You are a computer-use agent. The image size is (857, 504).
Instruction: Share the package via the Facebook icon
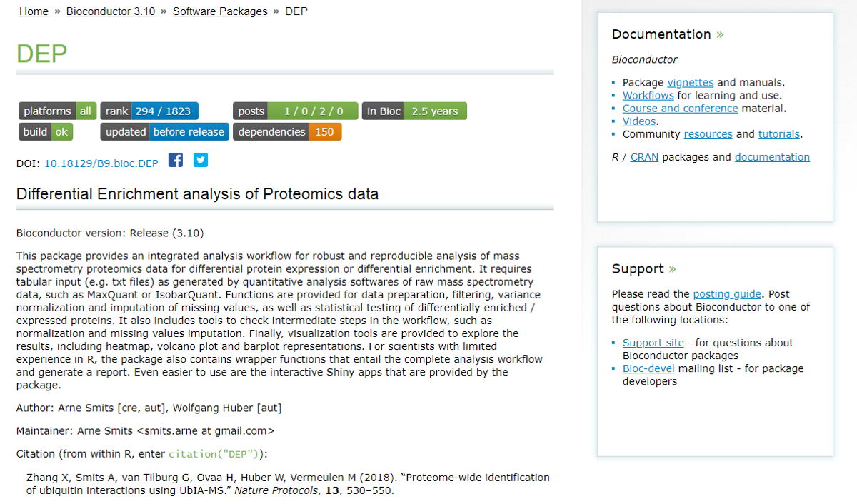click(176, 160)
